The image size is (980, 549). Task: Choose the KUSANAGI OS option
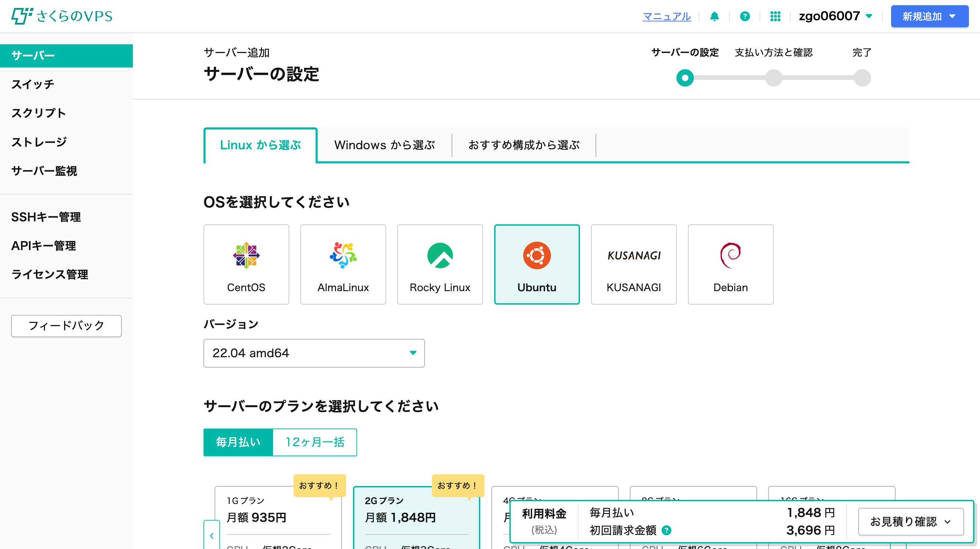(x=633, y=264)
